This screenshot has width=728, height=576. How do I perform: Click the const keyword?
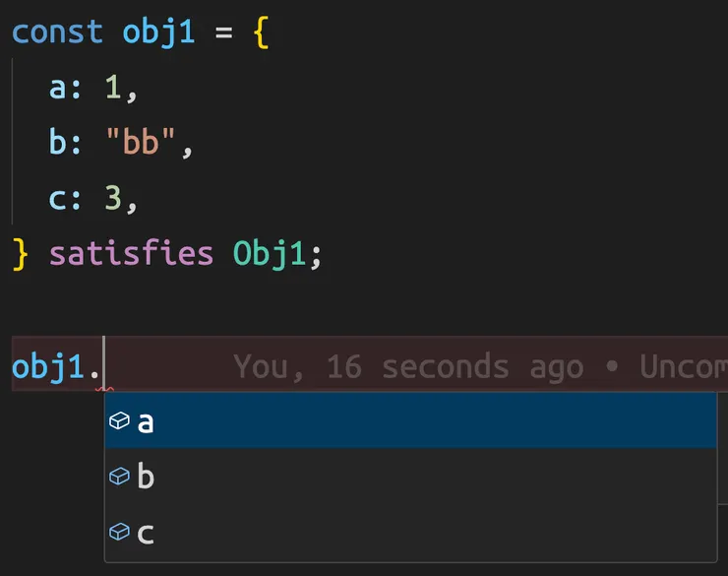coord(56,31)
